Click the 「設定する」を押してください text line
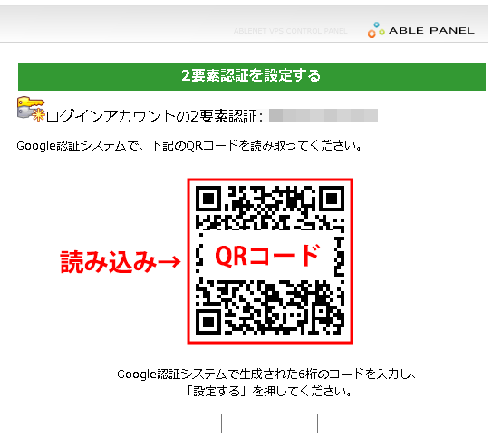493x448 pixels. pyautogui.click(x=269, y=392)
